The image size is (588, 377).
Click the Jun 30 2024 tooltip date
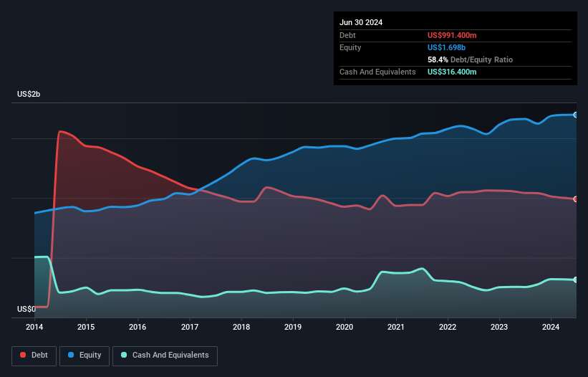361,22
